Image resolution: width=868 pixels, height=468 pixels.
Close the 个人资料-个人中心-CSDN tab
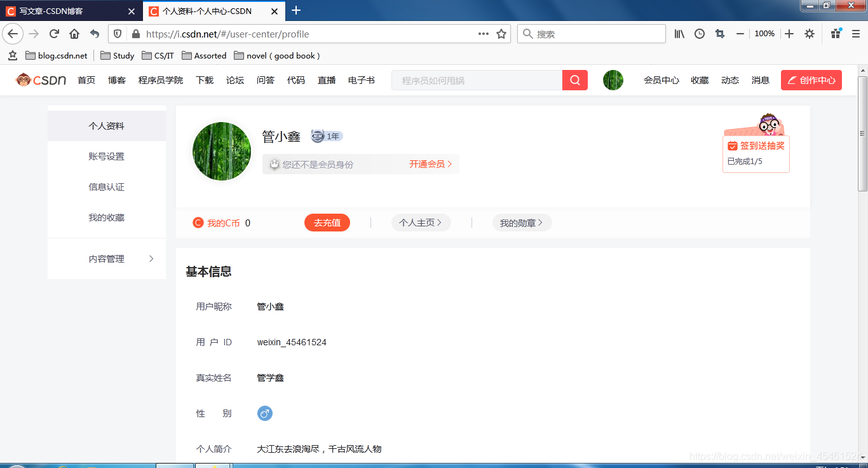[x=275, y=11]
